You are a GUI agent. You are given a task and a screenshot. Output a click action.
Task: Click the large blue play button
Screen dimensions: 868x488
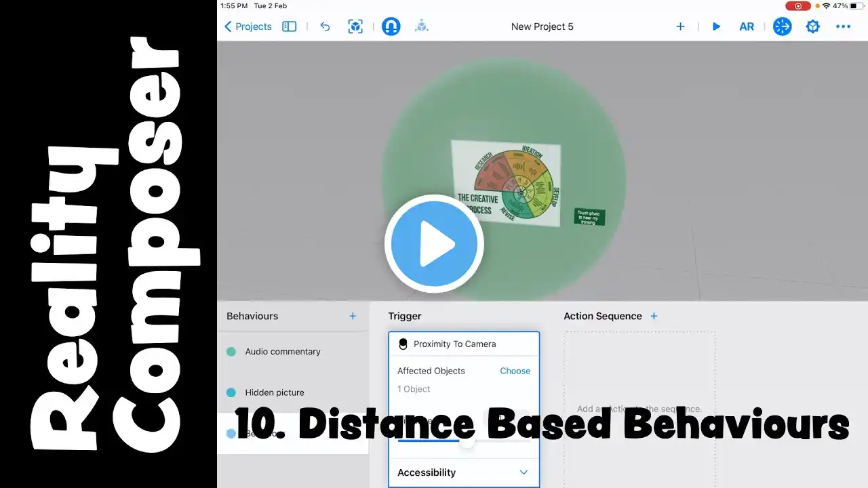[434, 244]
